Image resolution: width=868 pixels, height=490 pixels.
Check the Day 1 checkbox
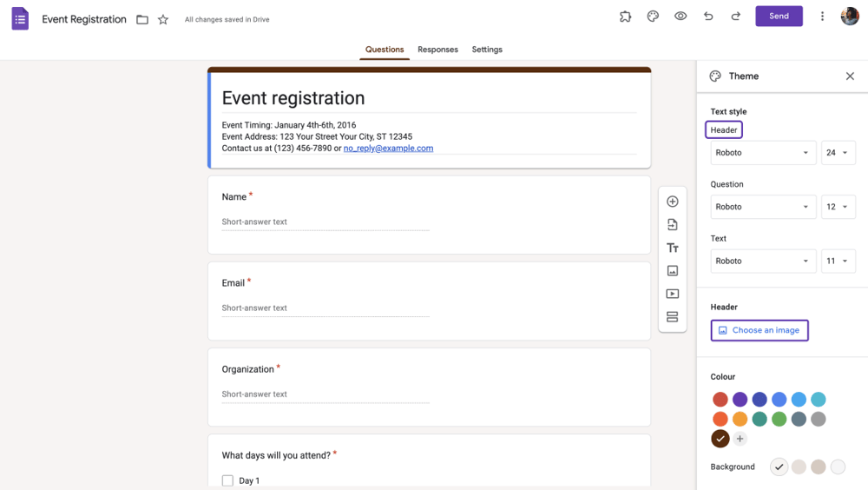[x=227, y=480]
